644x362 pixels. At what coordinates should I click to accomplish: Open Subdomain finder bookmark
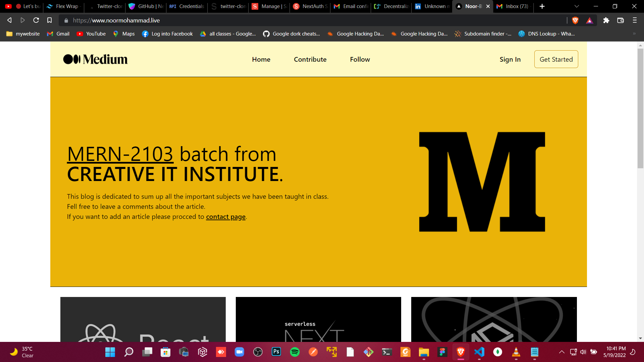483,34
